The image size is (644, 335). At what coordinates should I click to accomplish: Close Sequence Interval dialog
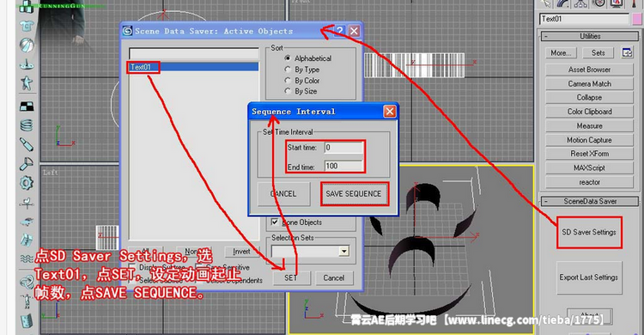[x=389, y=112]
